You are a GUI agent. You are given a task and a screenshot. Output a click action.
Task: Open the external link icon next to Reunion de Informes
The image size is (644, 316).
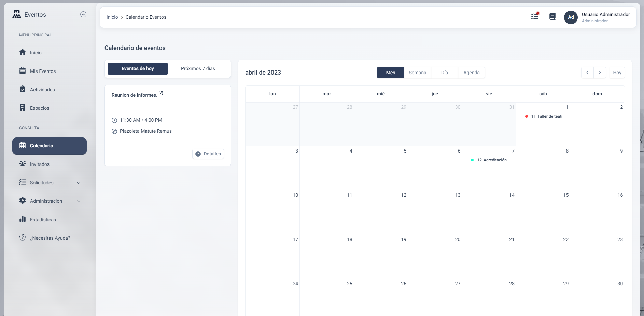[x=161, y=93]
